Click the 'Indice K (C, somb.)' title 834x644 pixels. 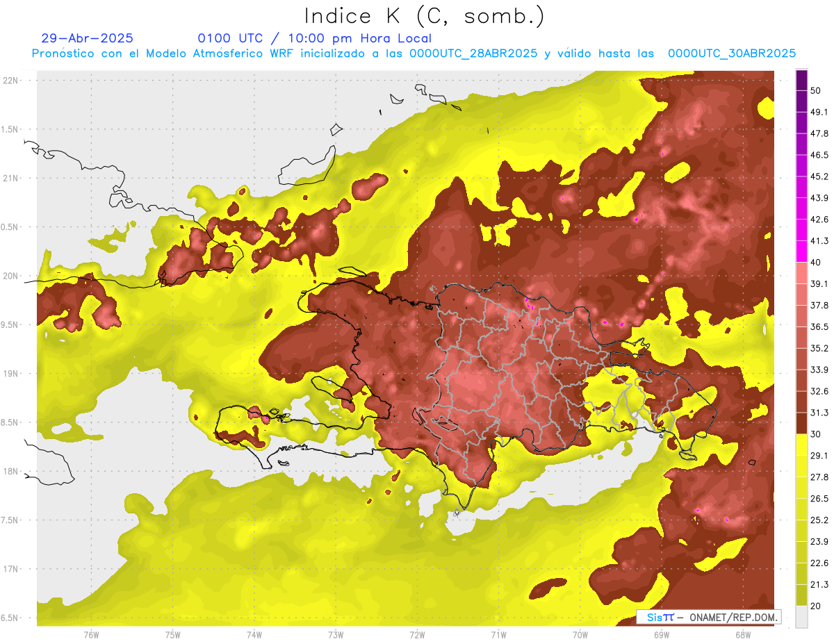click(425, 16)
